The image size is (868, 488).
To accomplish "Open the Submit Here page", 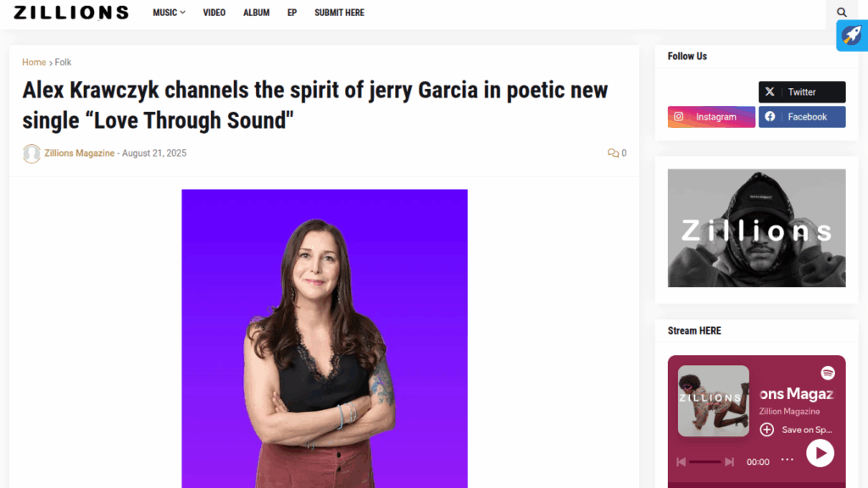I will tap(339, 13).
